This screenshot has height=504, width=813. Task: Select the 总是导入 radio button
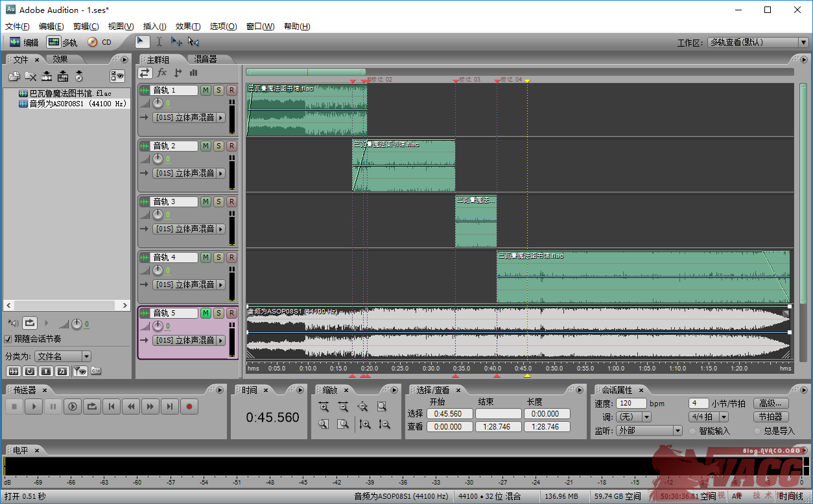pos(757,431)
